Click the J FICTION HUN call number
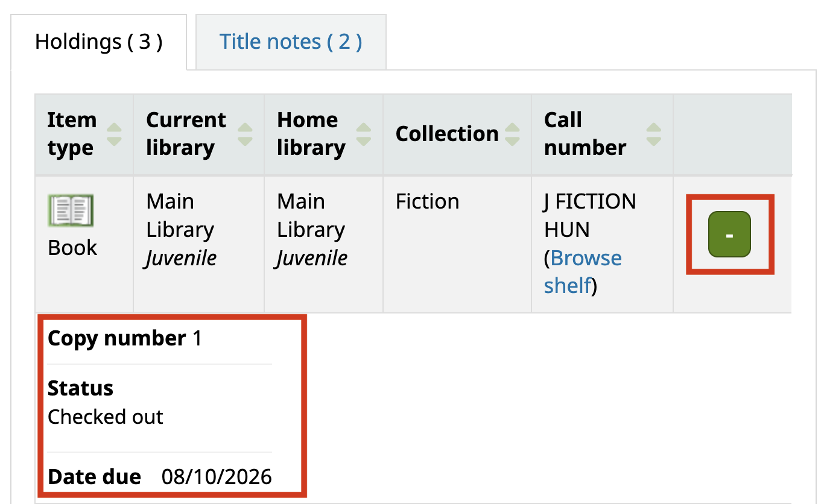Image resolution: width=824 pixels, height=504 pixels. (x=590, y=215)
